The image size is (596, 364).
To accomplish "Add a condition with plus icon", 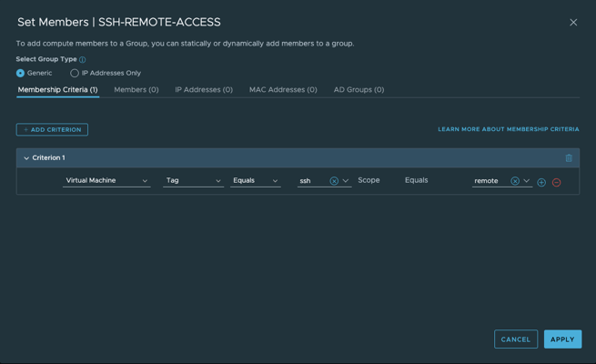I will 541,182.
